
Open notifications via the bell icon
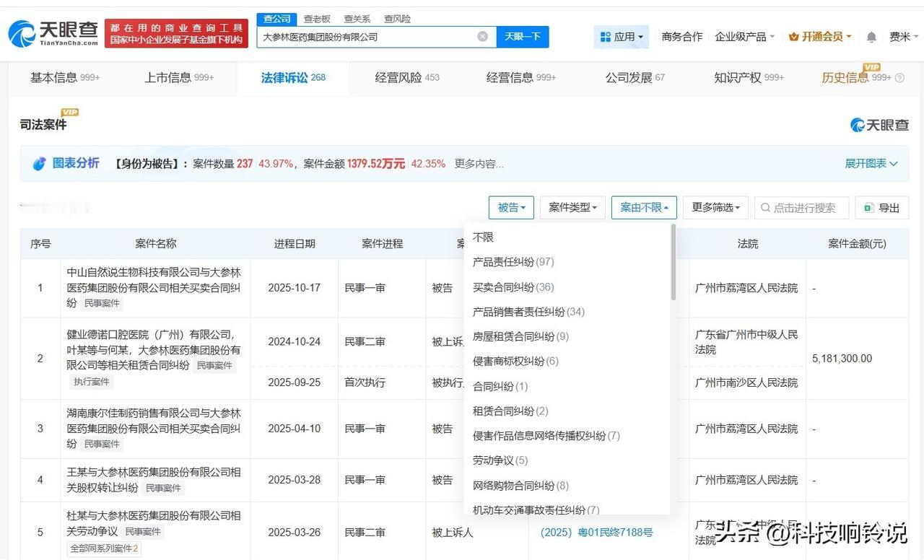click(871, 36)
